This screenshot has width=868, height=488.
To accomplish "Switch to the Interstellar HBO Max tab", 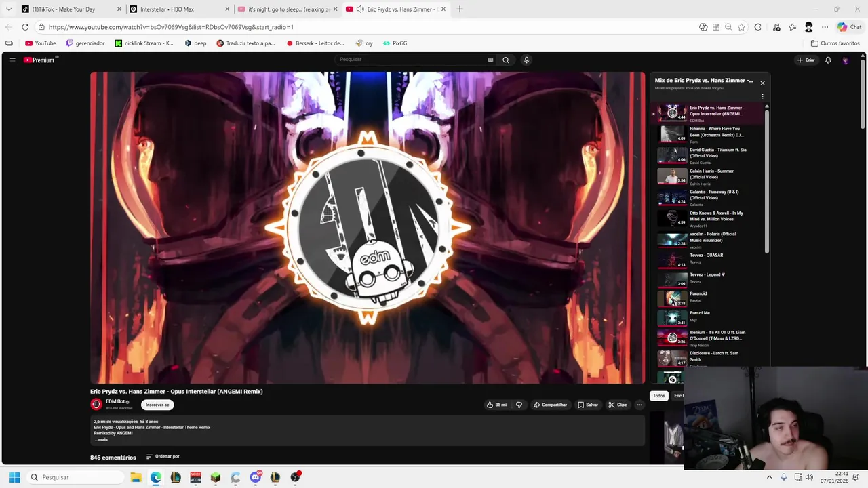I will click(x=180, y=9).
